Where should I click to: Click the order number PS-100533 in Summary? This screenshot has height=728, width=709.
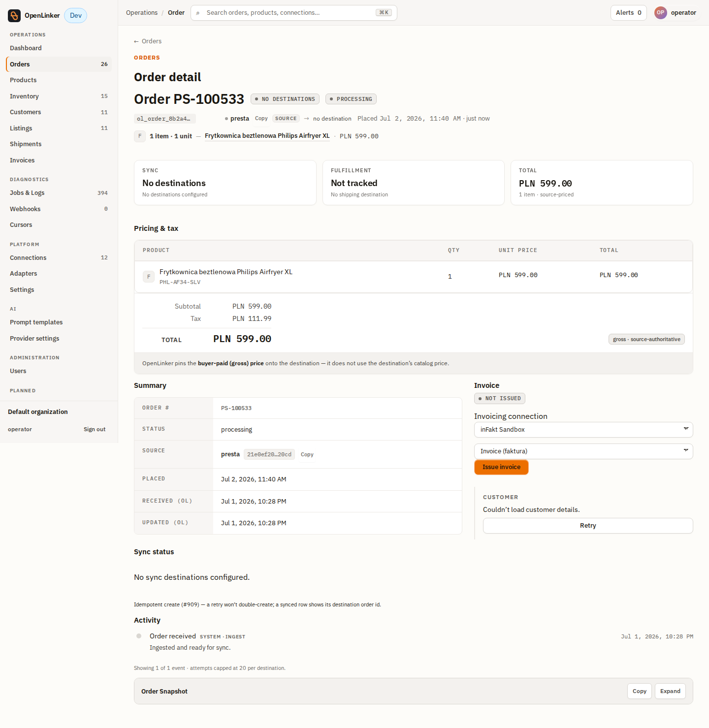[x=236, y=409]
